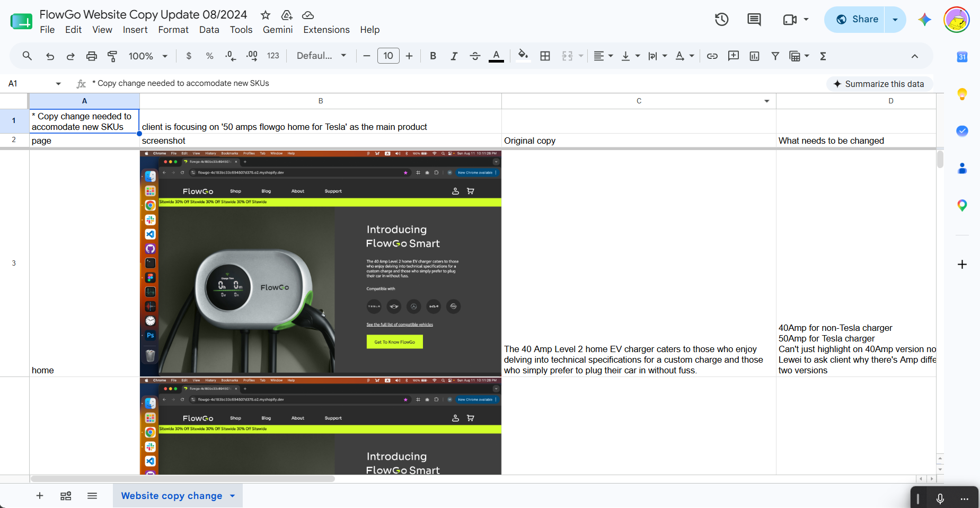Edit the font size field

388,56
